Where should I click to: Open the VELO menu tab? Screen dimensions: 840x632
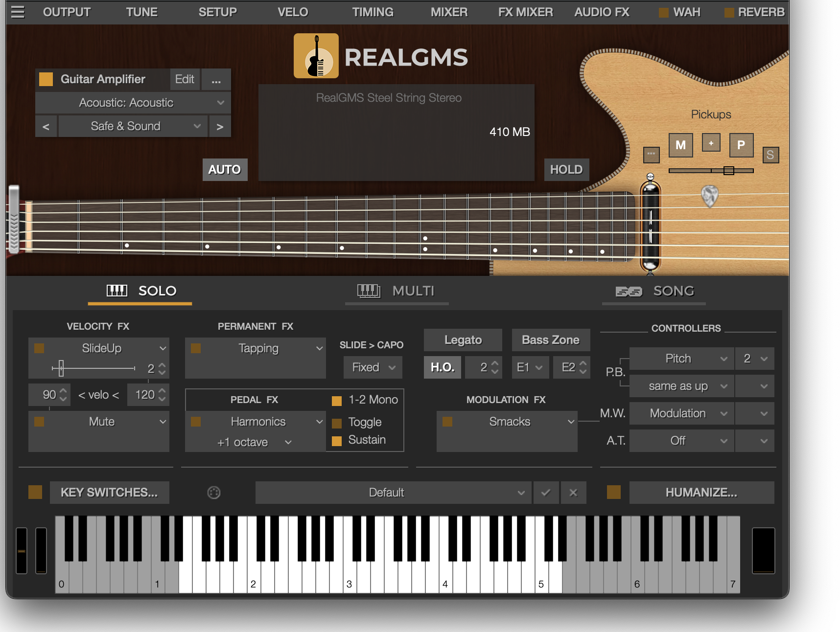[x=293, y=12]
